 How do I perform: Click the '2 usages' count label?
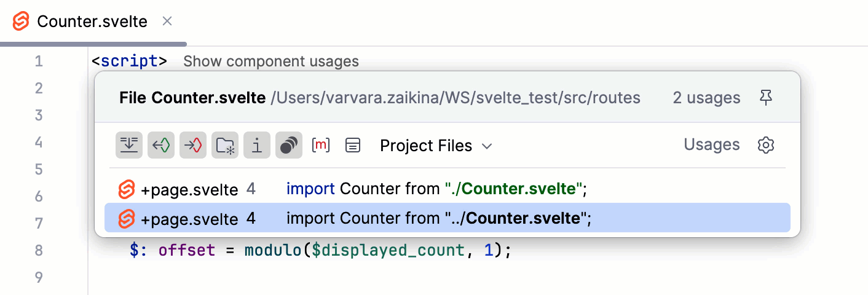click(x=706, y=98)
